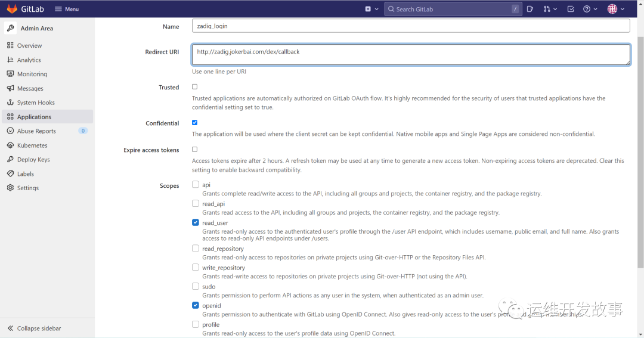The height and width of the screenshot is (338, 644).
Task: Enable the Trusted checkbox
Action: [194, 86]
